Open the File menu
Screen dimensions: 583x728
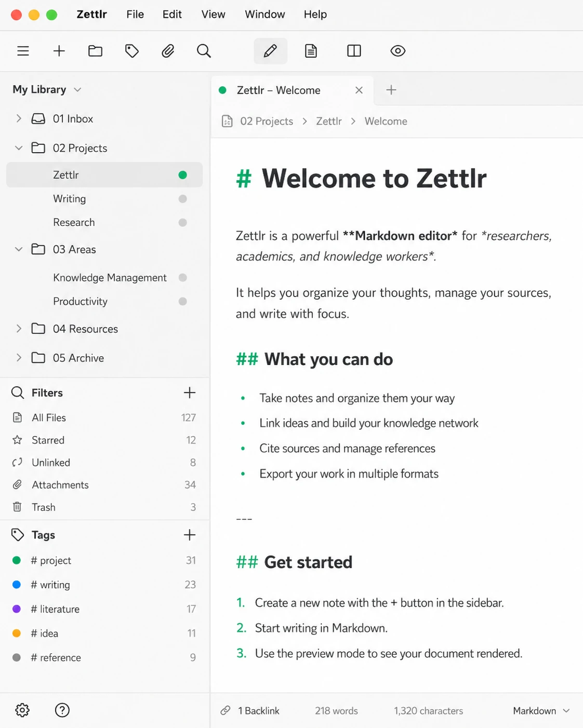click(135, 15)
